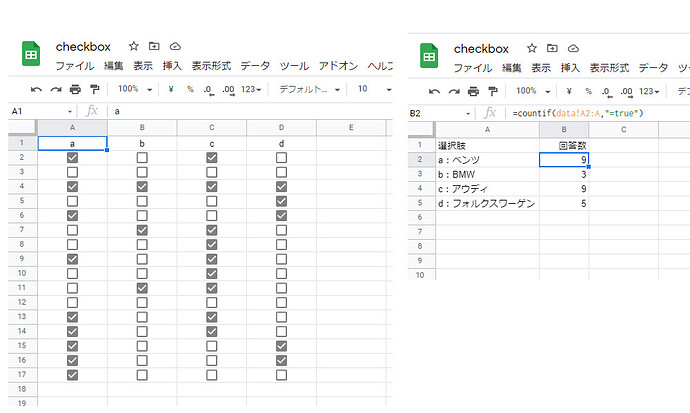
Task: Click the Sheets logo in left window
Action: [31, 54]
